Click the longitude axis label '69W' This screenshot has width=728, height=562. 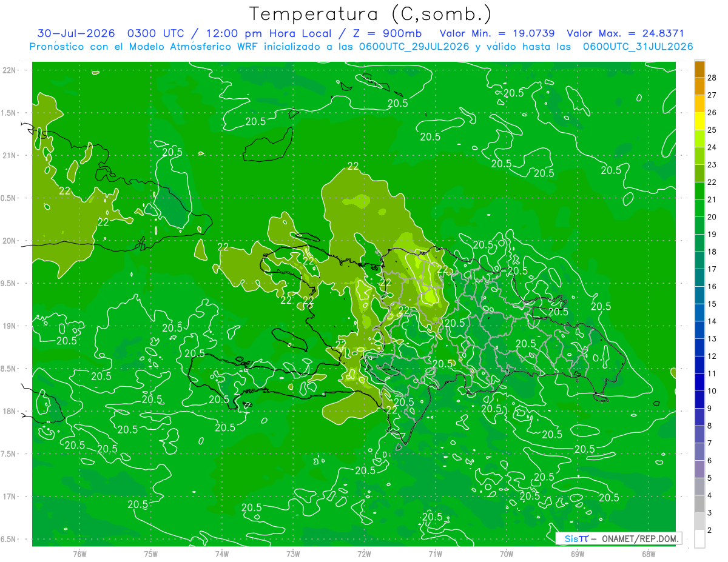pos(578,554)
